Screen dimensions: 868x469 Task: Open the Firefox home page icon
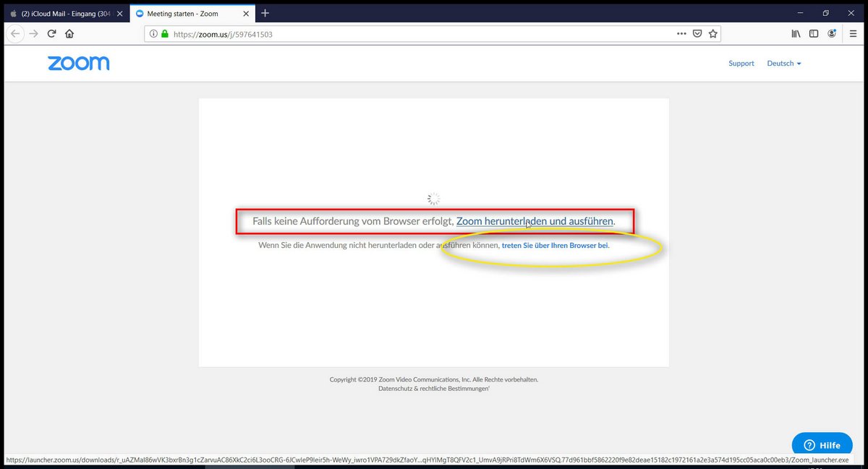69,33
